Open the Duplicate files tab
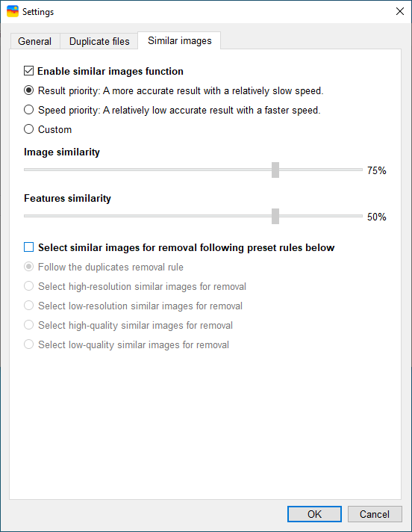Image resolution: width=412 pixels, height=532 pixels. pyautogui.click(x=99, y=41)
